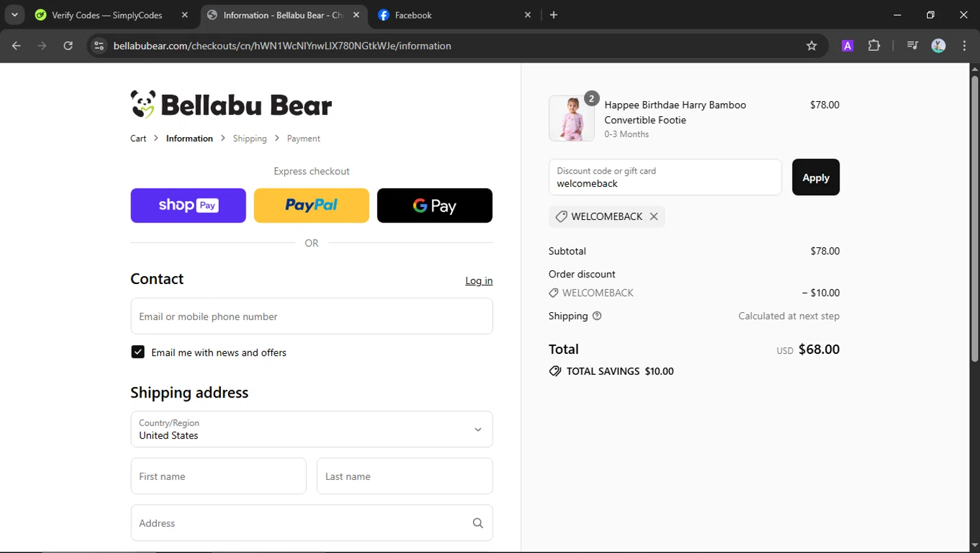The image size is (980, 553).
Task: Select the Information Bellabu Bear tab
Action: tap(282, 14)
